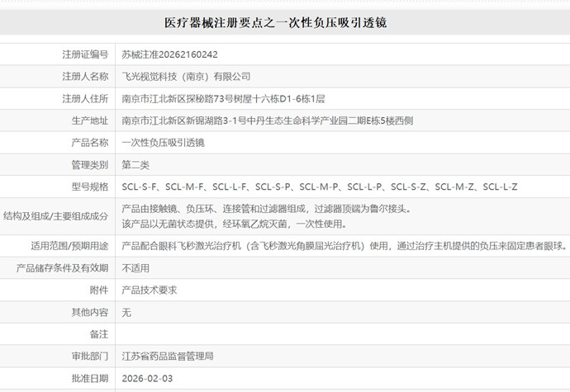The image size is (570, 392).
Task: Select the 批准日期 label
Action: [90, 379]
